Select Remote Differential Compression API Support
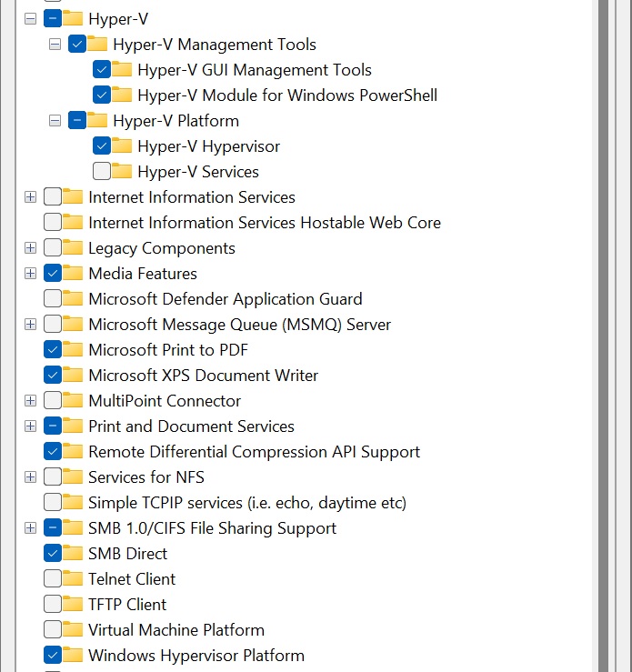The height and width of the screenshot is (672, 632). (x=254, y=452)
